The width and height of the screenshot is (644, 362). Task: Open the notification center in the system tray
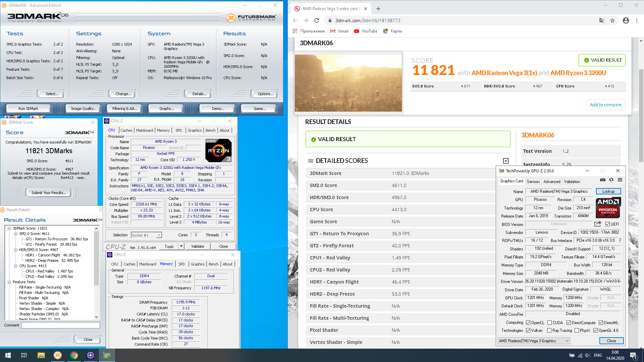click(x=633, y=355)
